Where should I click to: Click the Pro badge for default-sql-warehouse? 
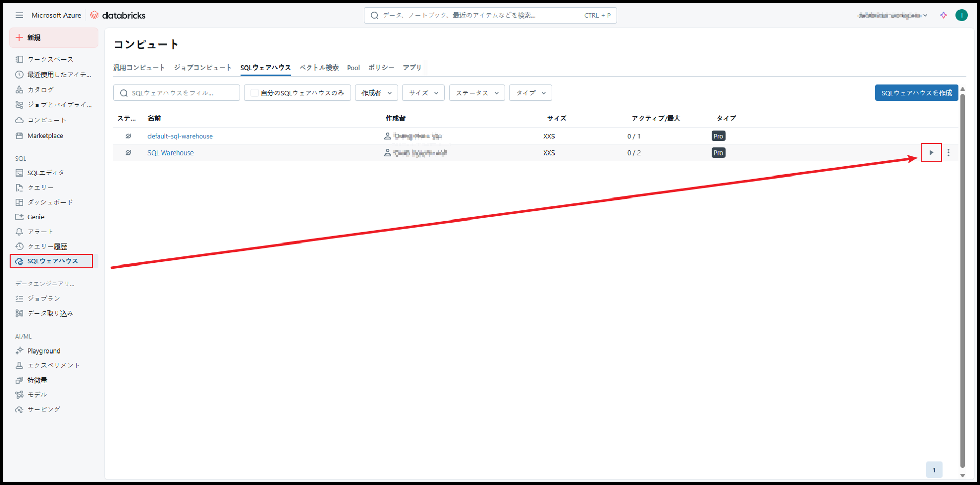(x=718, y=136)
